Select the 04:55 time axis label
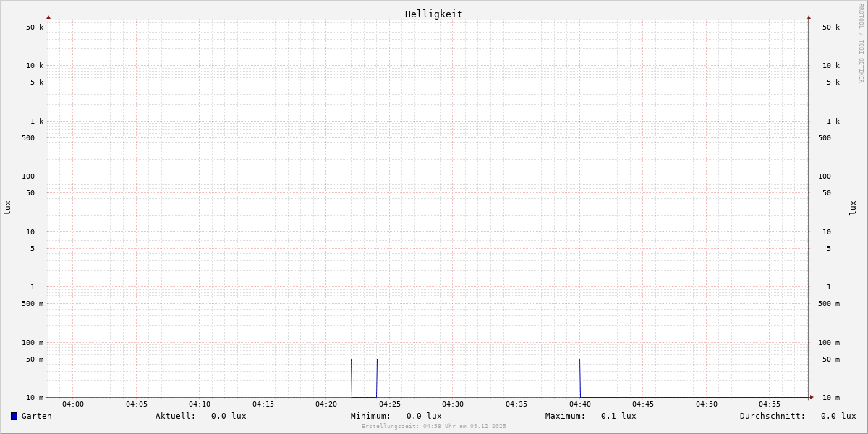Viewport: 868px width, 434px height. [770, 404]
